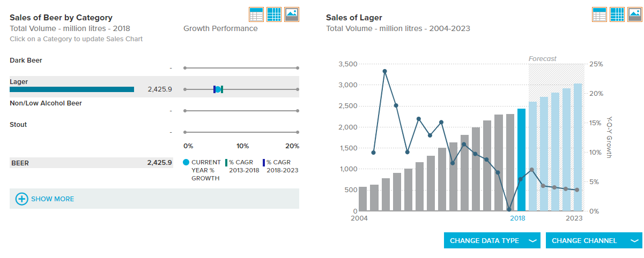
Task: Click the Lager growth marker on slider
Action: click(x=218, y=89)
